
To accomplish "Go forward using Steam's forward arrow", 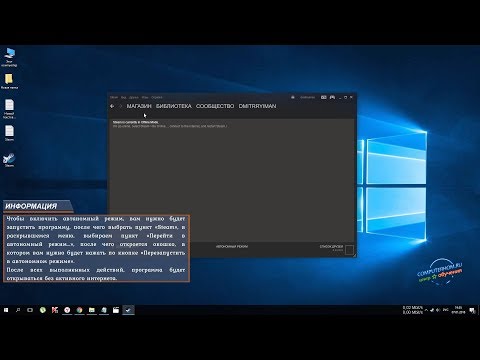I will (121, 106).
